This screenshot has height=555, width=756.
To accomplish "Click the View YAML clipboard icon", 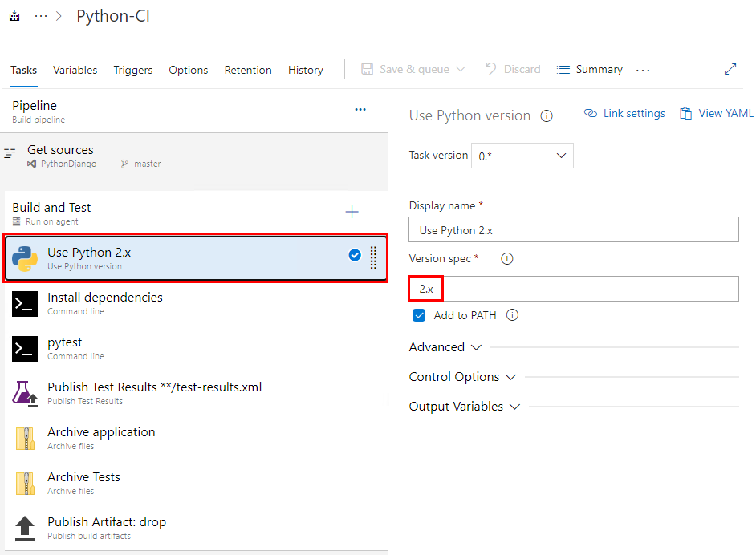I will coord(685,113).
